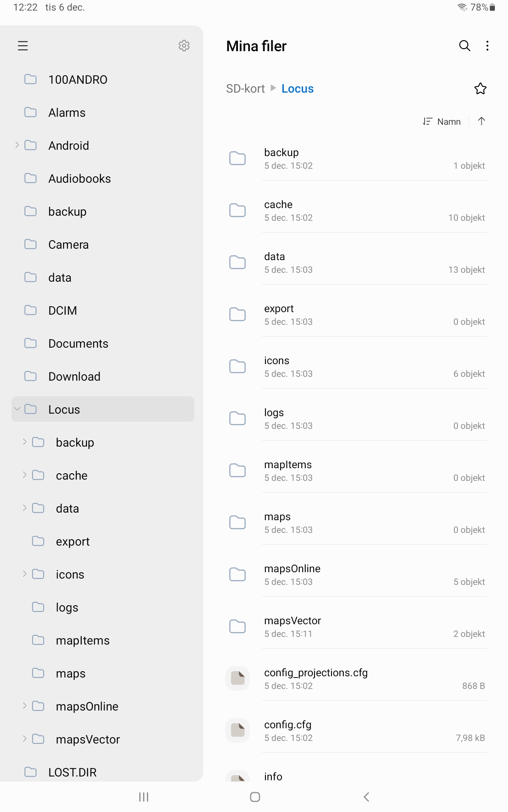Expand mapsOnline subfolder in sidebar
The image size is (508, 812).
[x=25, y=705]
